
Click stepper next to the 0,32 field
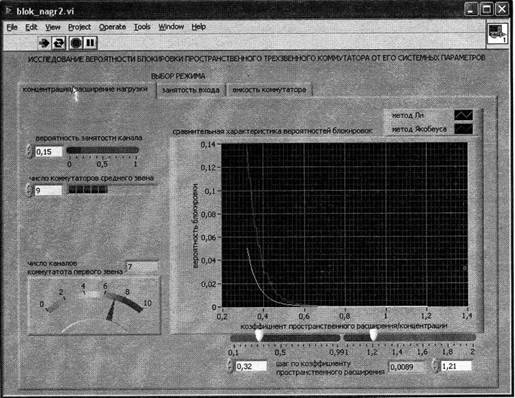(x=230, y=366)
